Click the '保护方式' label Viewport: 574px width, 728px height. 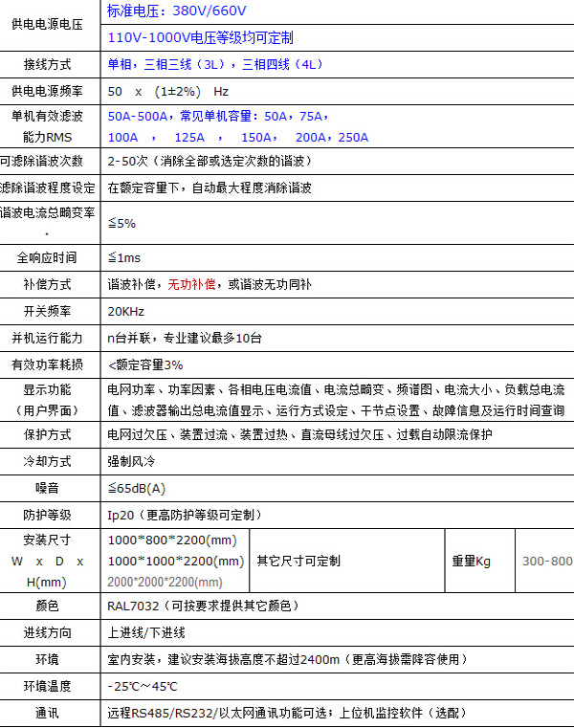click(47, 434)
